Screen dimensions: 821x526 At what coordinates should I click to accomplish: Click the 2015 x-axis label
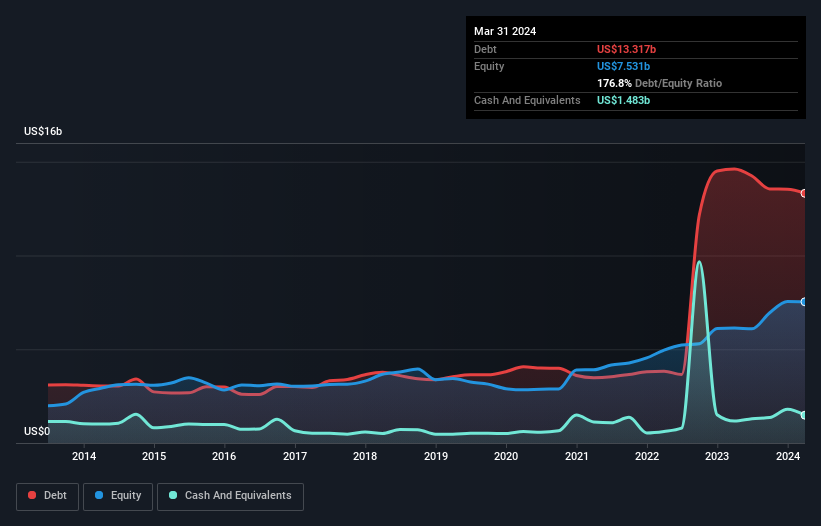(154, 456)
